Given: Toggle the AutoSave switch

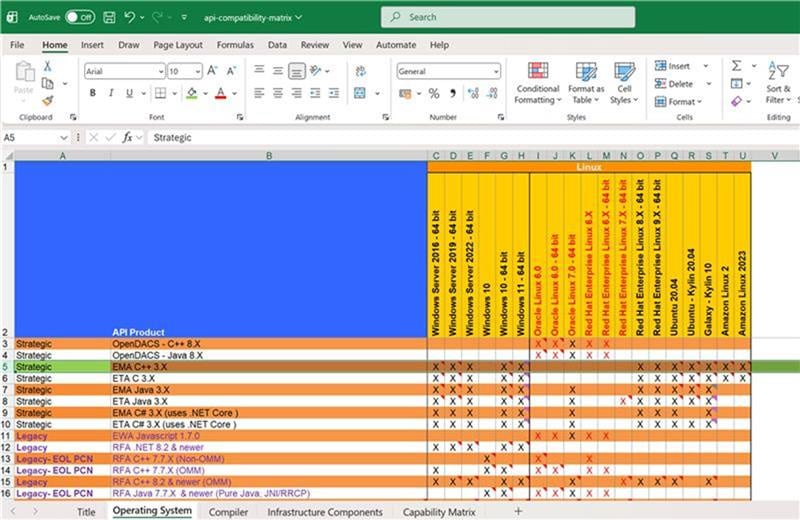Looking at the screenshot, I should (x=80, y=17).
